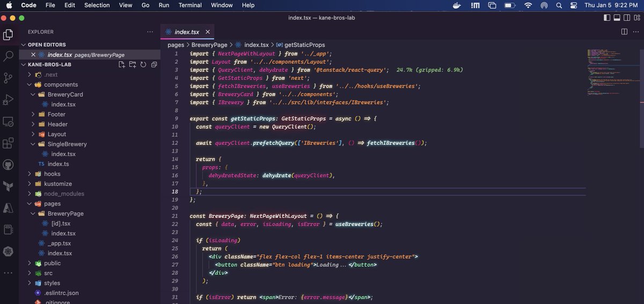Open the Terraform view in the activity bar
This screenshot has width=644, height=304.
point(8,186)
